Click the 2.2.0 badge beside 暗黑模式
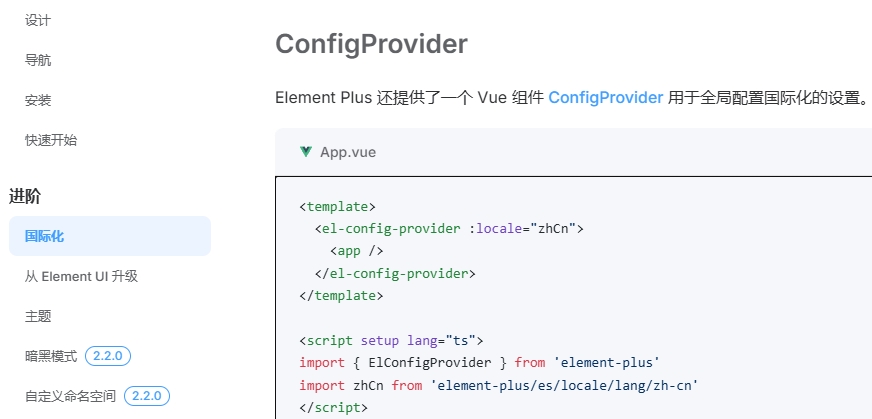Viewport: 872px width, 419px height. coord(108,356)
